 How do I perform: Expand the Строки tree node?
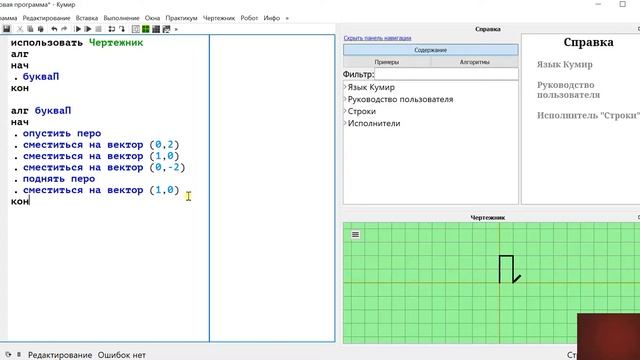coord(345,111)
